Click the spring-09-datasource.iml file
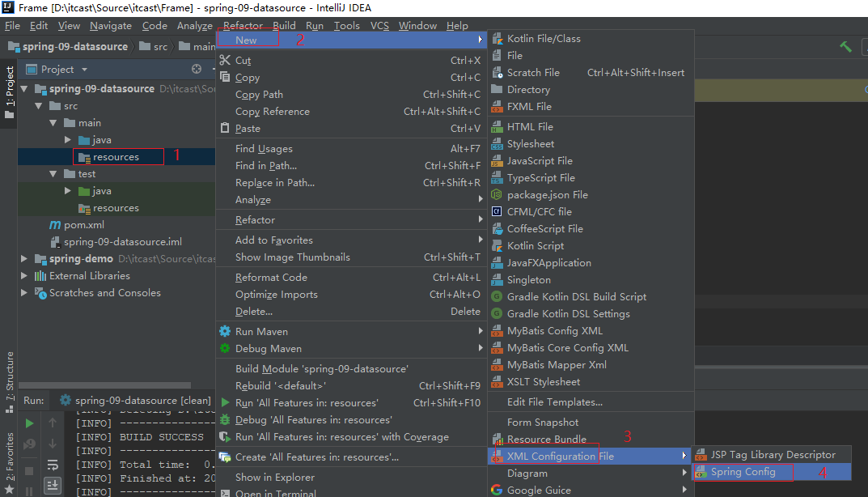This screenshot has height=497, width=868. click(x=122, y=242)
